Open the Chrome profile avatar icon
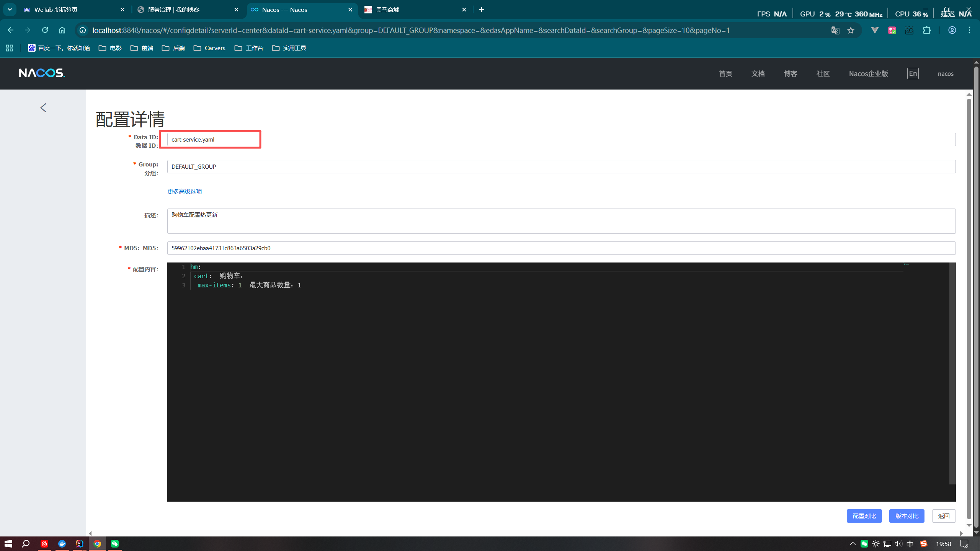980x551 pixels. (952, 30)
